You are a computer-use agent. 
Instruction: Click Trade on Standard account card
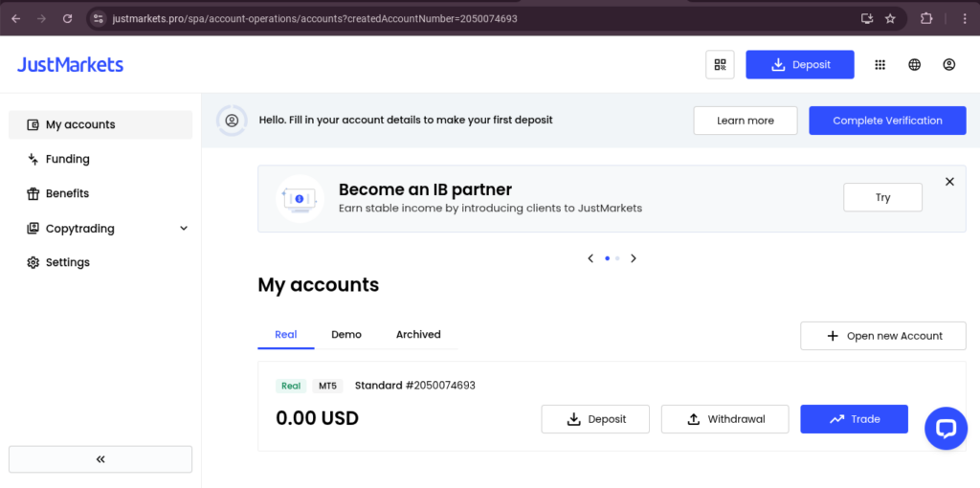tap(854, 419)
